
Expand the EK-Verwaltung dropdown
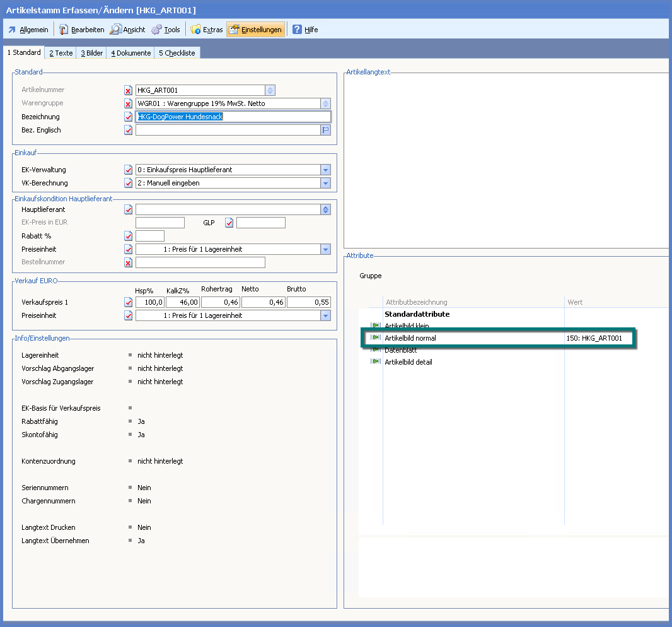click(x=325, y=170)
